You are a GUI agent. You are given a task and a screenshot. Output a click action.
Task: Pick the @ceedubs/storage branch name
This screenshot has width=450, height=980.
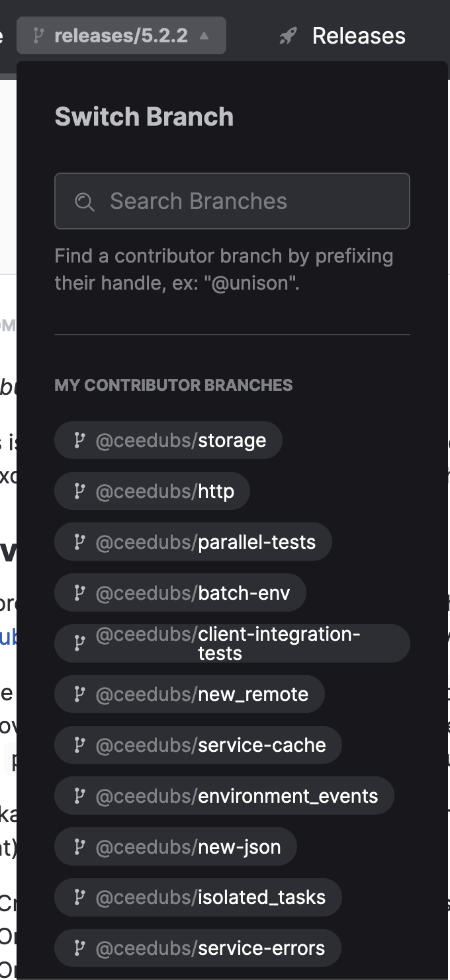click(x=181, y=440)
